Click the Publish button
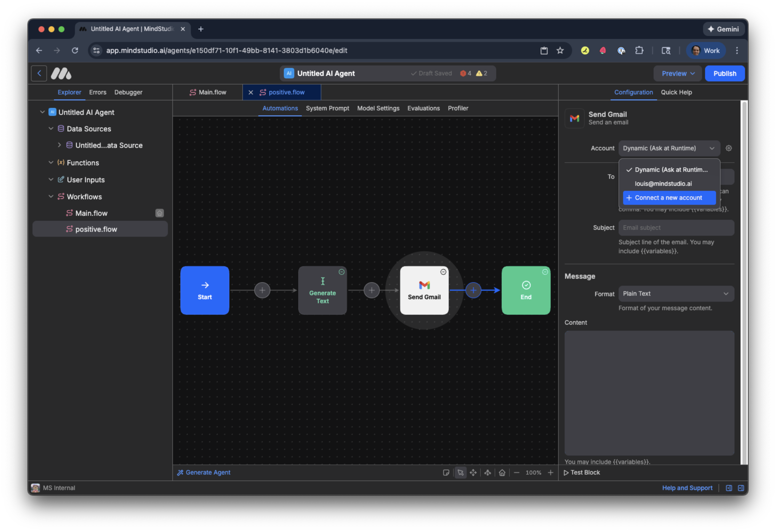The height and width of the screenshot is (532, 776). (x=725, y=73)
